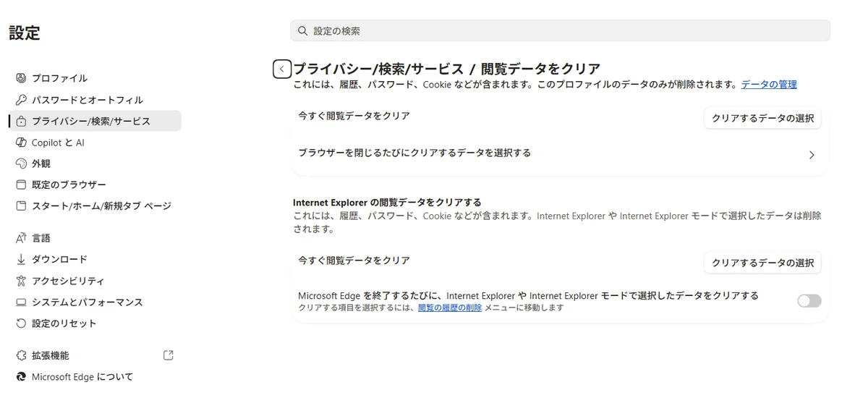The height and width of the screenshot is (411, 868).
Task: Click クリアするデータの選択 under the Edge 今すぐ閲覧データをクリア row
Action: click(762, 118)
